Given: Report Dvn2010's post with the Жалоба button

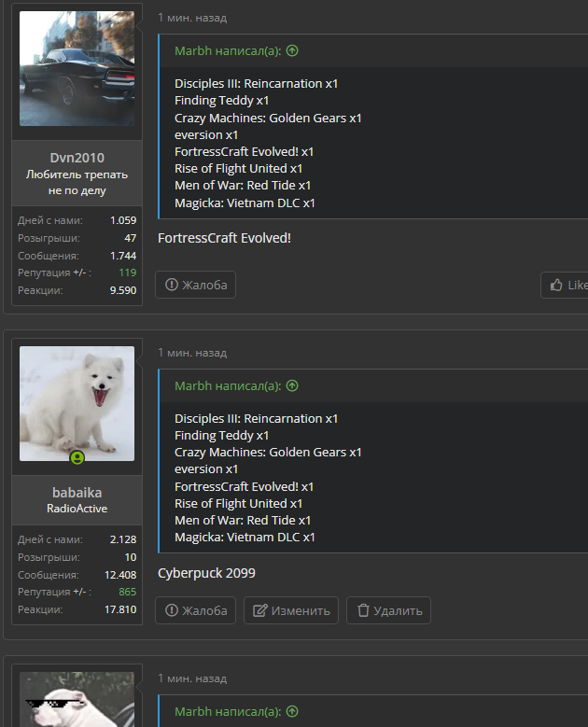Looking at the screenshot, I should click(196, 285).
